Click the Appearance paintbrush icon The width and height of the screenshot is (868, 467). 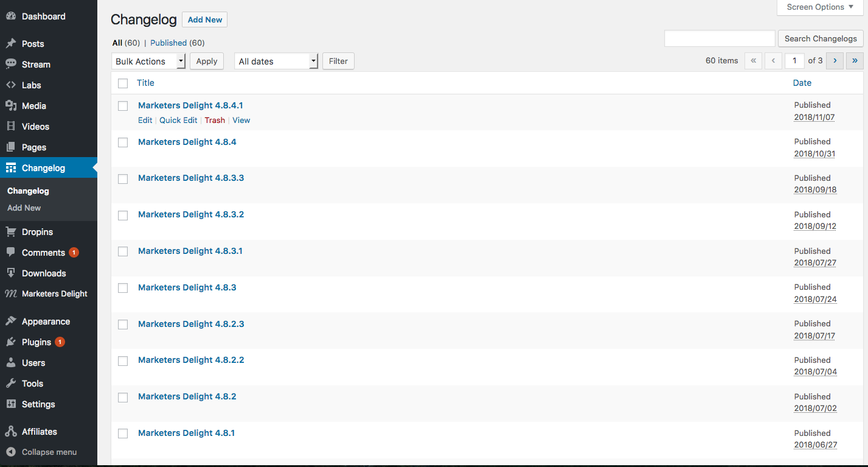tap(11, 321)
